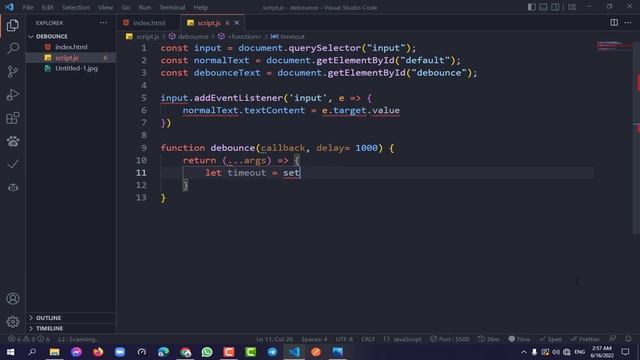Image resolution: width=640 pixels, height=360 pixels.
Task: Open Untitled-1.jpg in the Explorer tree
Action: click(71, 68)
